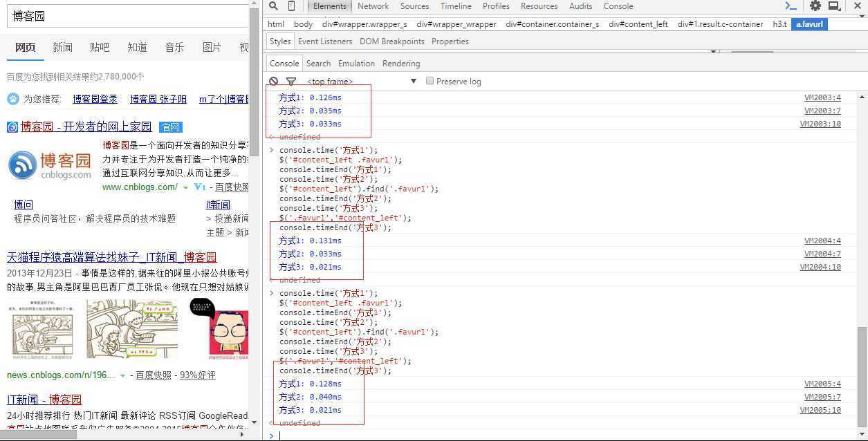
Task: Switch to the Network panel tab
Action: (373, 6)
